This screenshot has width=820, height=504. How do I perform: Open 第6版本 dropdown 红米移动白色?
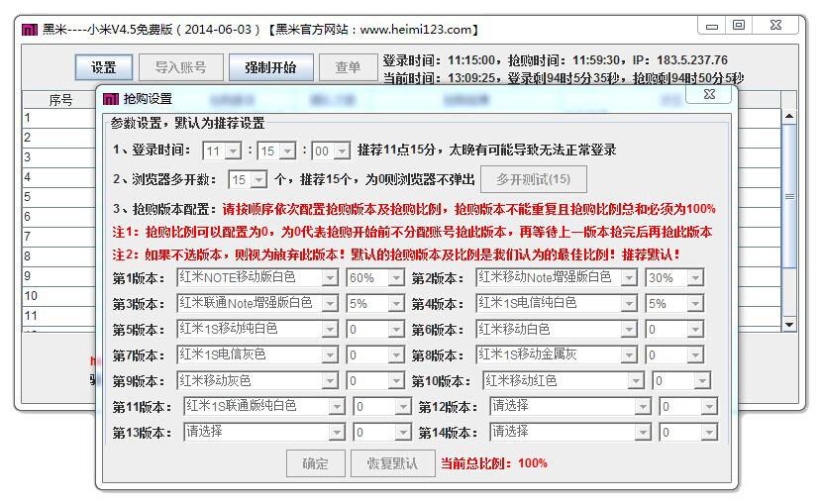pyautogui.click(x=557, y=329)
